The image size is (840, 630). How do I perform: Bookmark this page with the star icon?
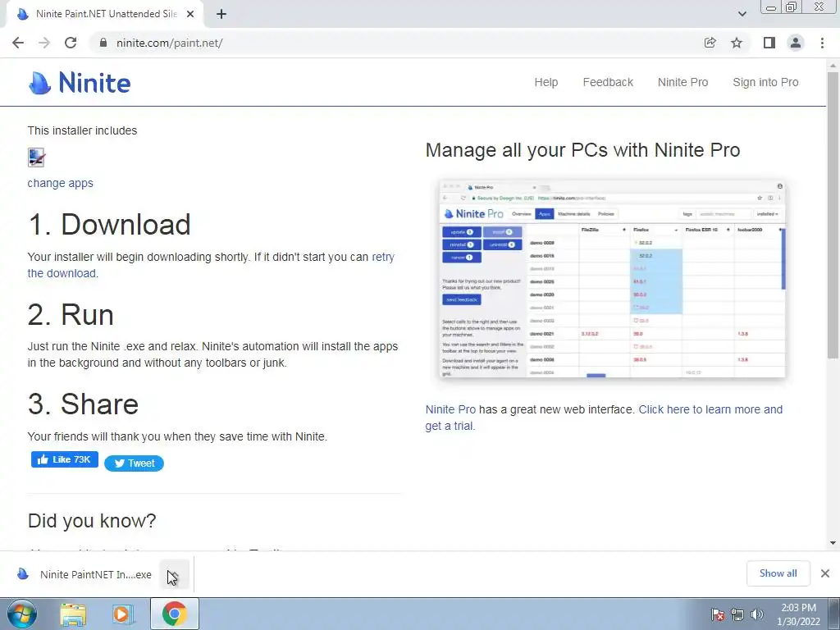(x=737, y=43)
